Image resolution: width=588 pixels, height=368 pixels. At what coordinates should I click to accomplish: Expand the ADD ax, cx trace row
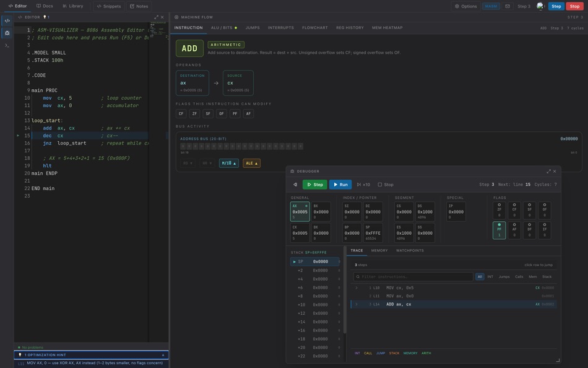(x=357, y=305)
